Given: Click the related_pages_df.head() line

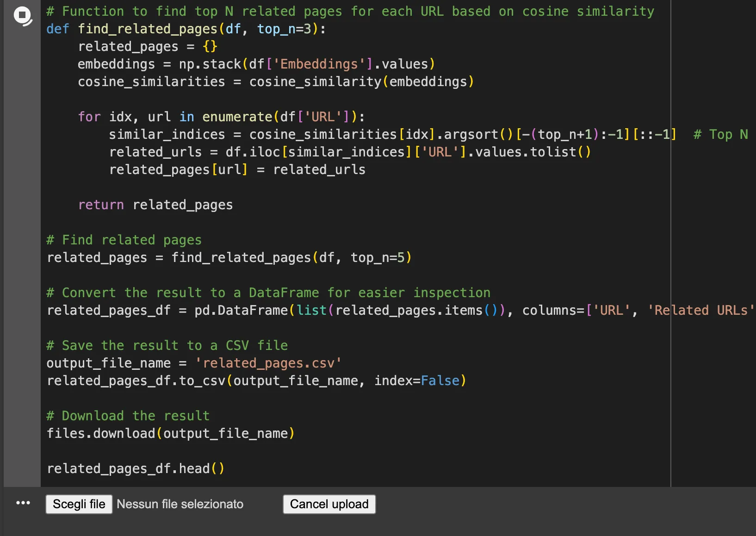Looking at the screenshot, I should 135,468.
